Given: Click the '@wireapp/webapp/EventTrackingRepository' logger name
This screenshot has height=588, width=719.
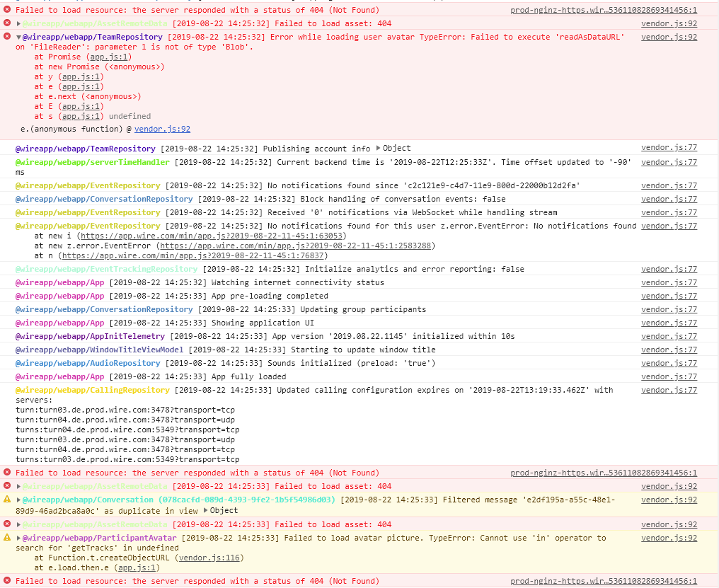Looking at the screenshot, I should (106, 269).
